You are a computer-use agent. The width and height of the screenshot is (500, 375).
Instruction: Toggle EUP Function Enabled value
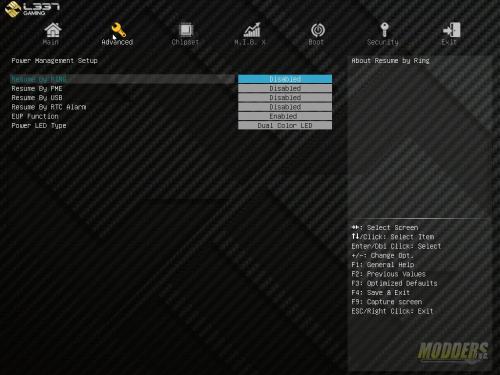(285, 116)
